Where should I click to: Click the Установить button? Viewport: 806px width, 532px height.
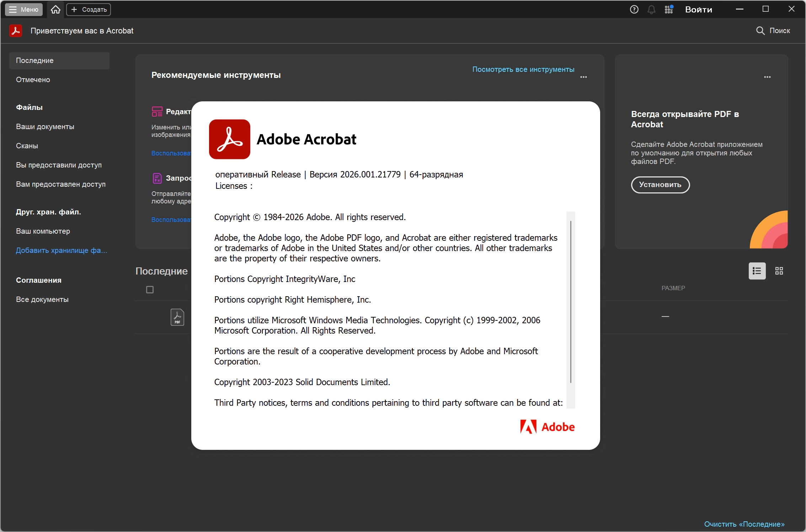[660, 185]
